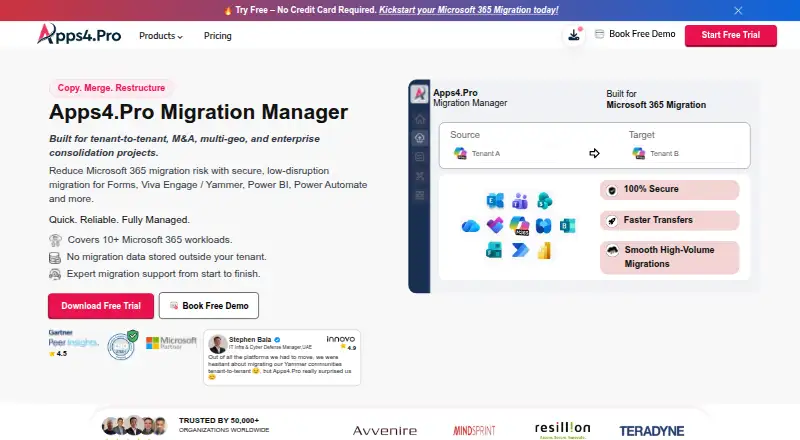Click the circular certification badge with green check
The image size is (800, 440).
[x=122, y=345]
